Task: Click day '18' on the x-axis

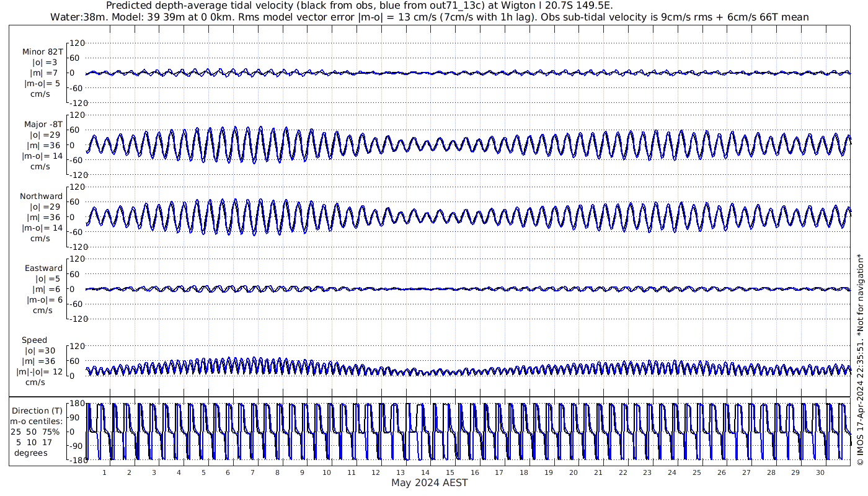Action: click(x=524, y=472)
